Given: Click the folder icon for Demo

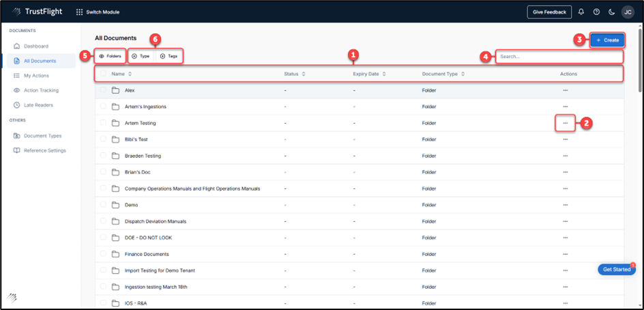Looking at the screenshot, I should [x=115, y=205].
